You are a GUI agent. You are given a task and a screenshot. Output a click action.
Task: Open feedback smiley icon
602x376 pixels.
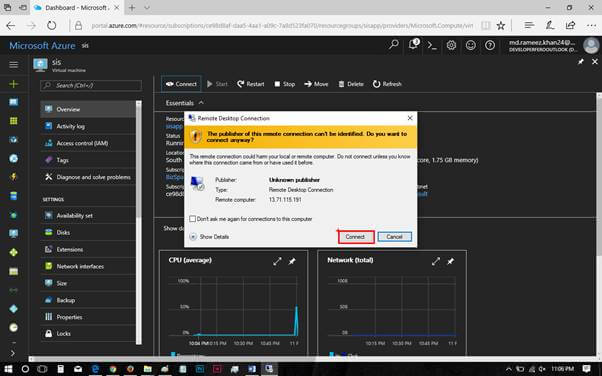pos(470,45)
